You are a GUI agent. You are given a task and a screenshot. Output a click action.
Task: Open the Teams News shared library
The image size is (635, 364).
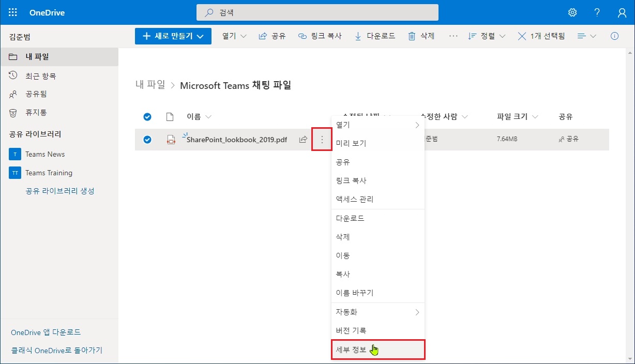pos(59,154)
